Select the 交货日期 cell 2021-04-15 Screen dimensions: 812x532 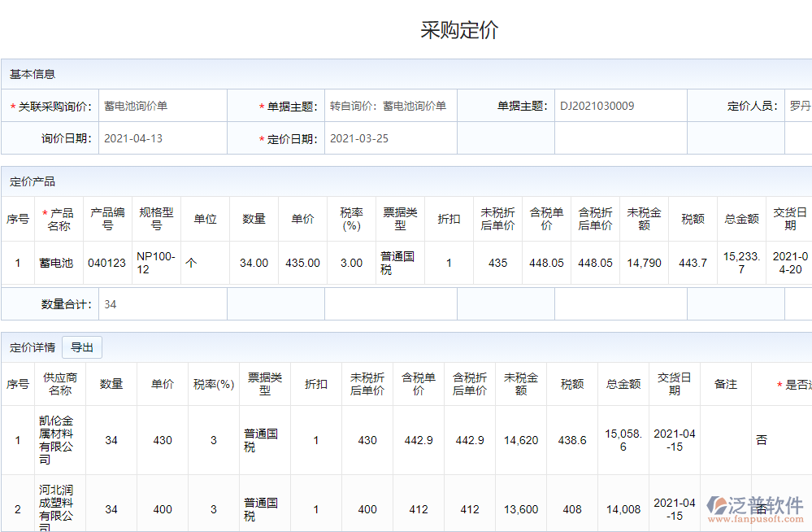[674, 440]
